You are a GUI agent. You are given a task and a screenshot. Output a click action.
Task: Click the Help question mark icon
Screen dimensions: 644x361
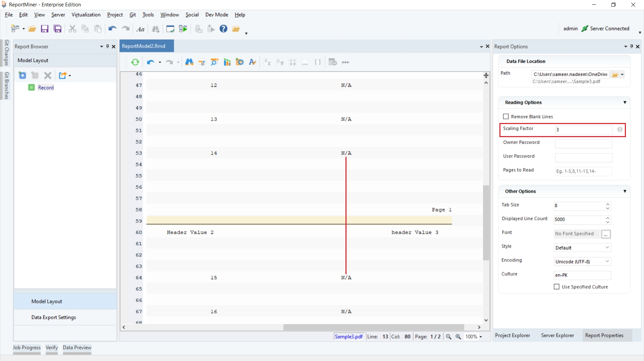(223, 29)
